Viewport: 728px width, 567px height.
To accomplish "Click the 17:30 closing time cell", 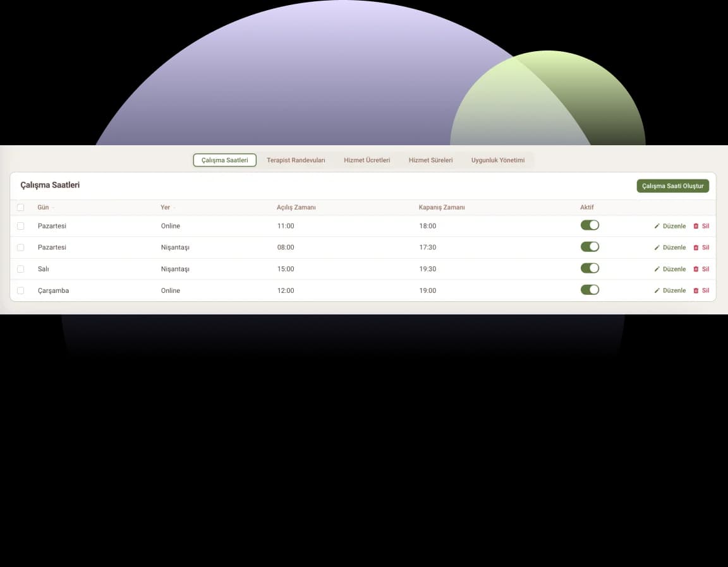I will (x=428, y=248).
